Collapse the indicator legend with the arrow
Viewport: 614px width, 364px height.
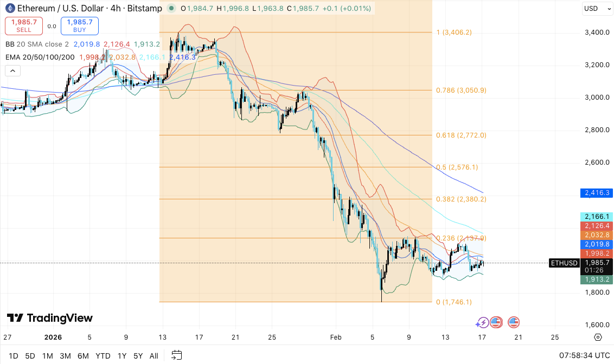12,70
